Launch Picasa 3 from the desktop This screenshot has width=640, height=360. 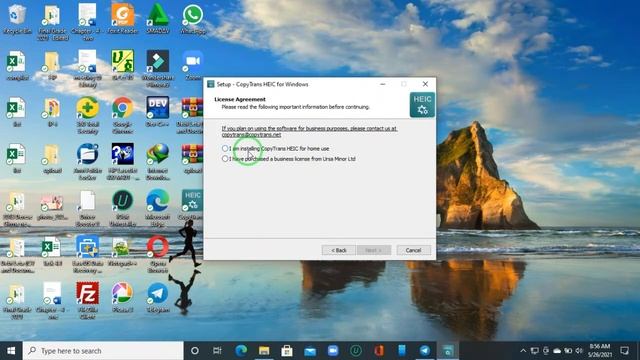coord(122,298)
